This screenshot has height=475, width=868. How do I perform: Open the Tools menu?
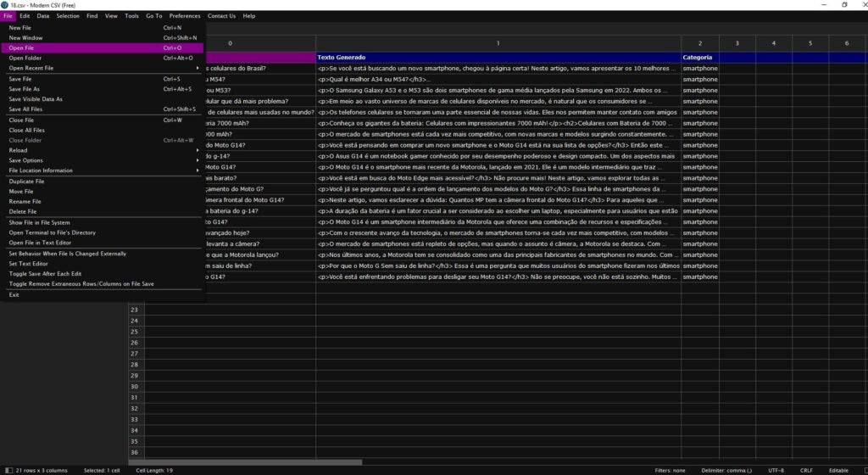click(x=131, y=16)
